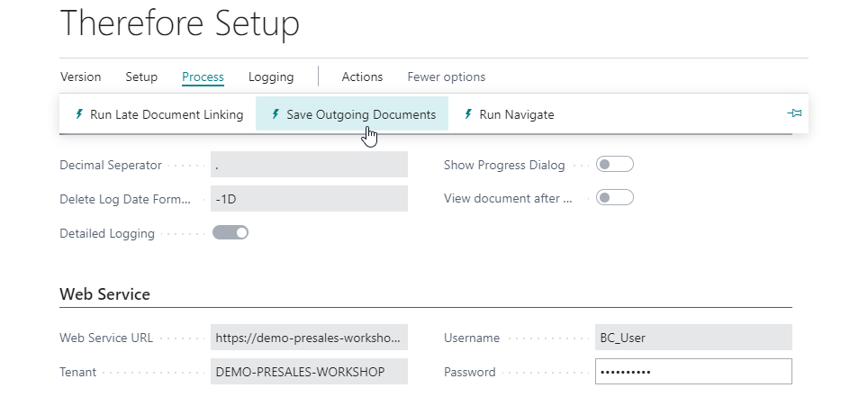Toggle the Detailed Logging switch
This screenshot has width=868, height=397.
coord(231,233)
